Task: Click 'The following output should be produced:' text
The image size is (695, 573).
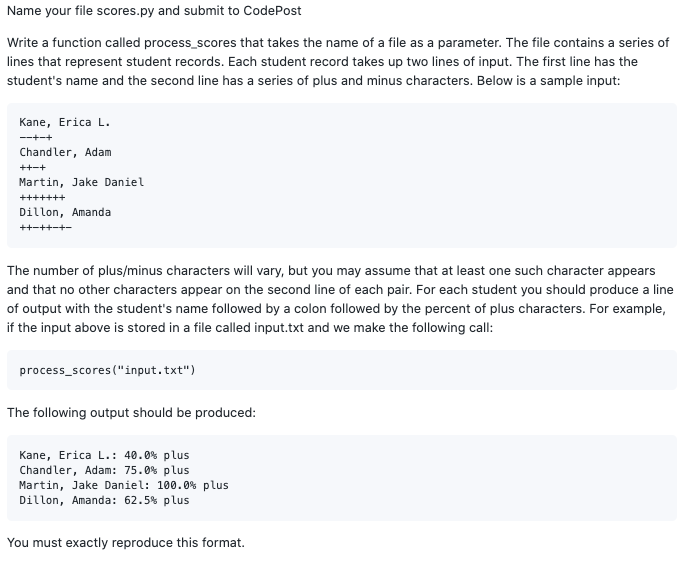Action: 131,413
